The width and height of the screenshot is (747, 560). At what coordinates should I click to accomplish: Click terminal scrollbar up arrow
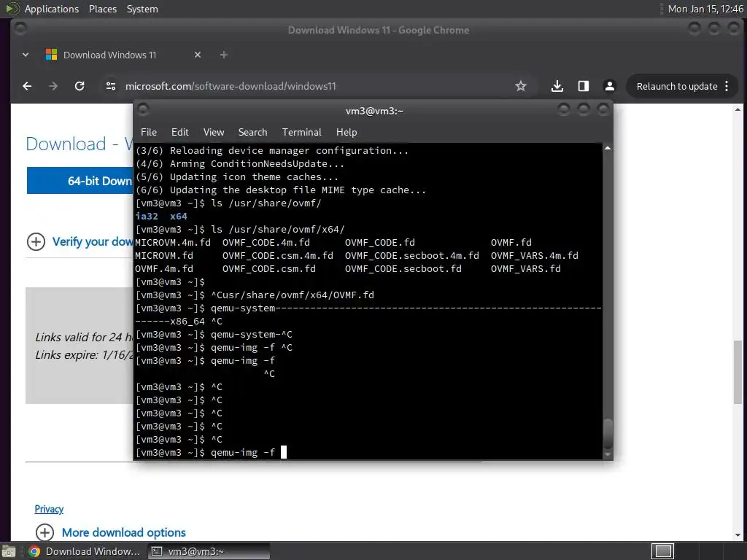608,148
